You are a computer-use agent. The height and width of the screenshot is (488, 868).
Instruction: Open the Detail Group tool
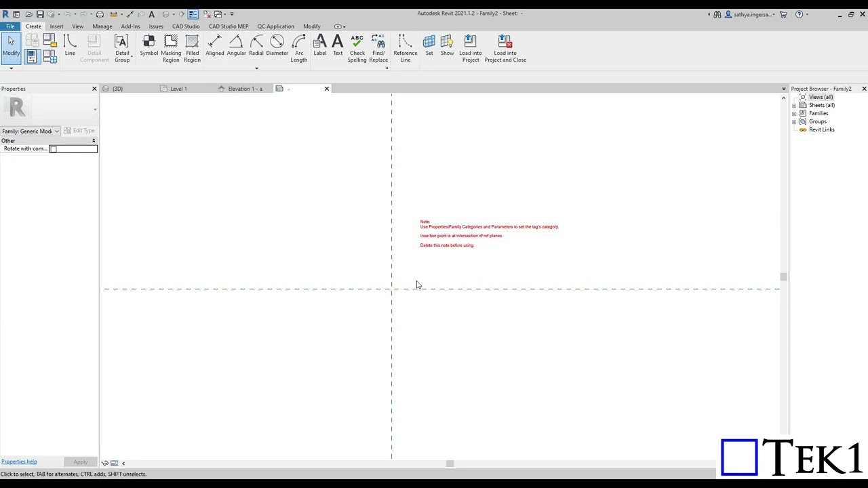tap(121, 48)
